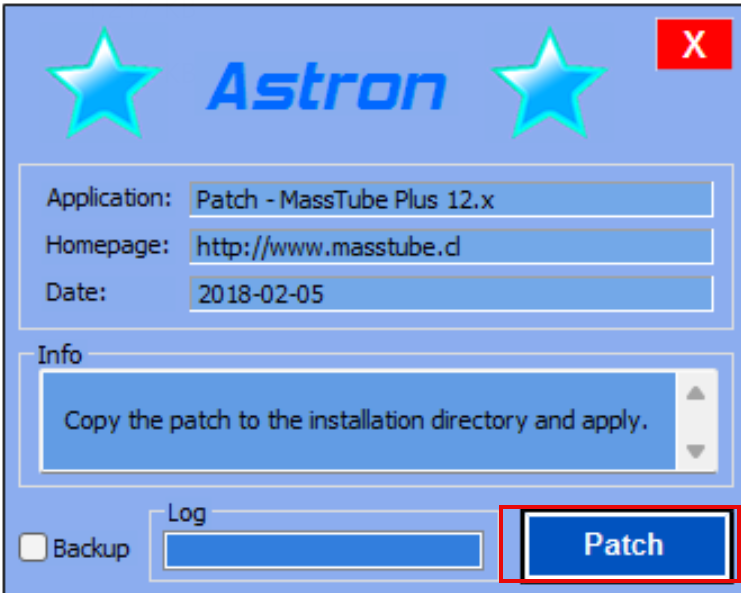Viewport: 741px width, 593px height.
Task: Click the Log group box heading
Action: coord(186,514)
